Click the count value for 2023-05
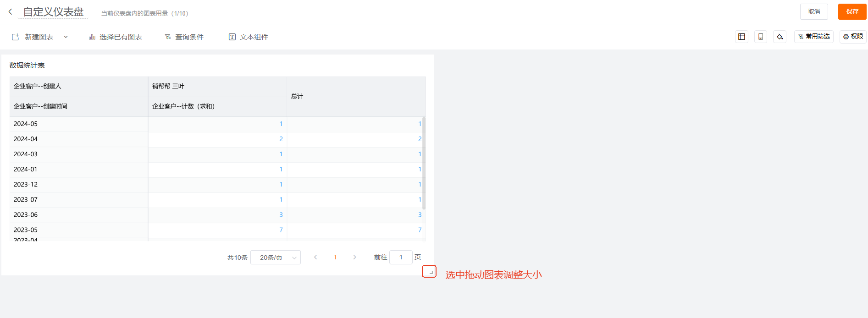This screenshot has height=318, width=868. tap(281, 230)
